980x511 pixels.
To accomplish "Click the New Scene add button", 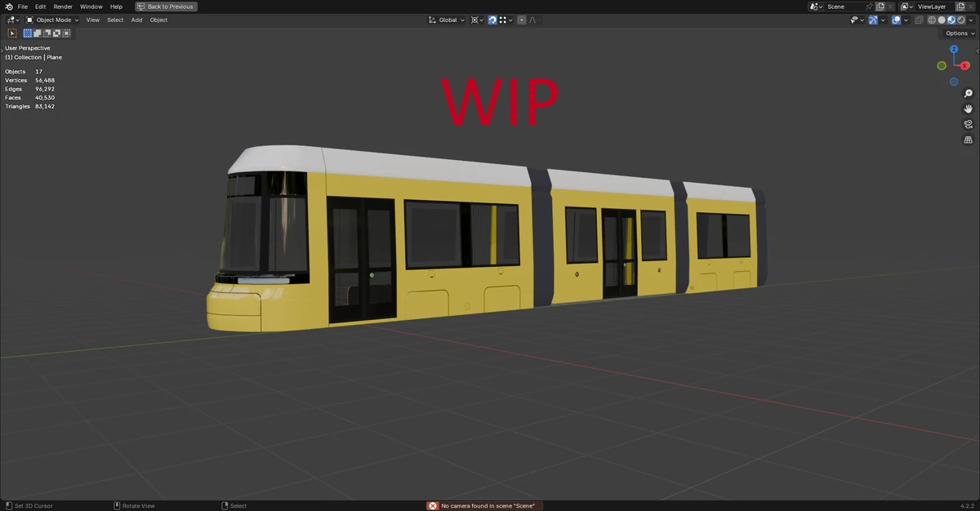I will (880, 7).
